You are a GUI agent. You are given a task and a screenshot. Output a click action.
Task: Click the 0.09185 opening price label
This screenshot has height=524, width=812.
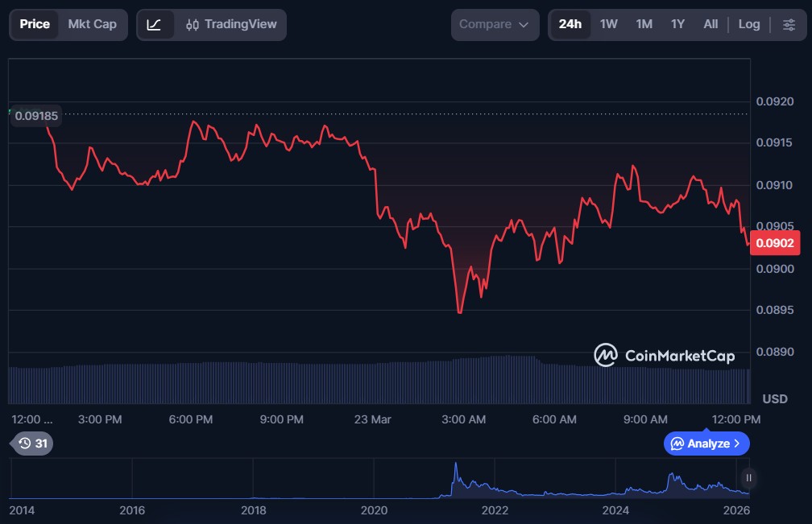(37, 116)
